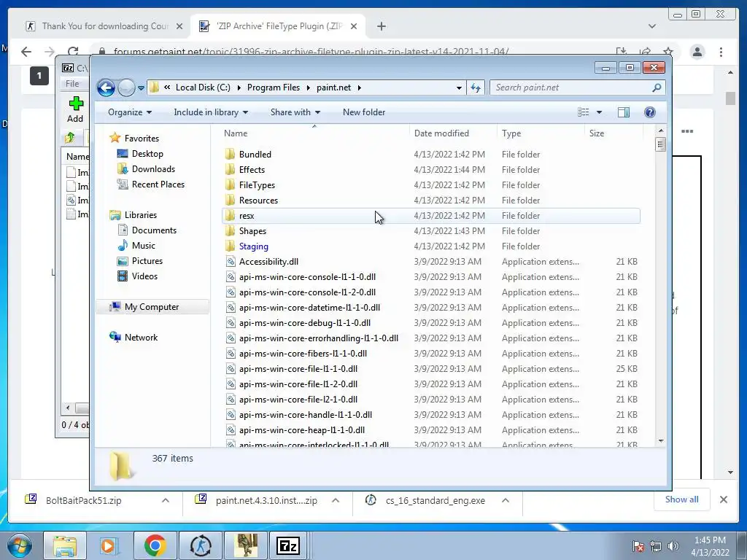Open a new Chrome tab

tap(381, 26)
